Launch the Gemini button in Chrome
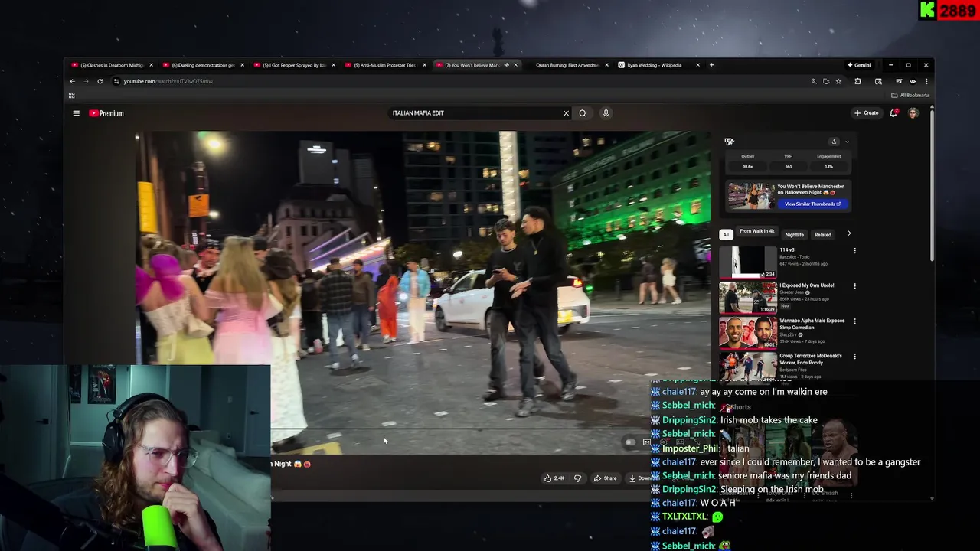 pyautogui.click(x=859, y=65)
